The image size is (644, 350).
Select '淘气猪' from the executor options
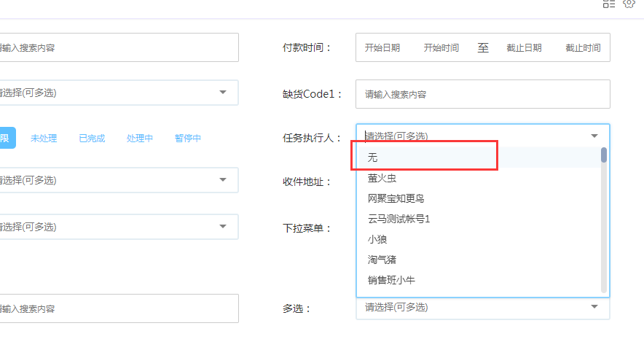pyautogui.click(x=382, y=260)
